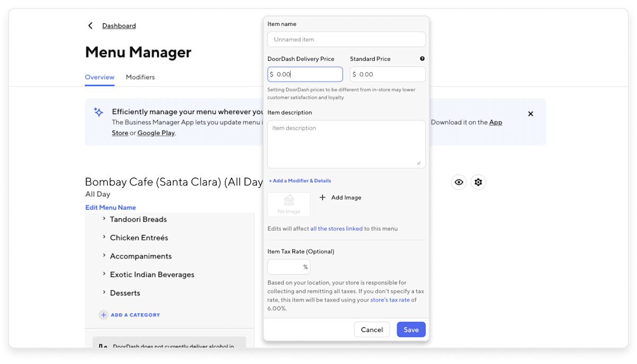Open all the stores linked link
This screenshot has height=364, width=637.
[337, 229]
